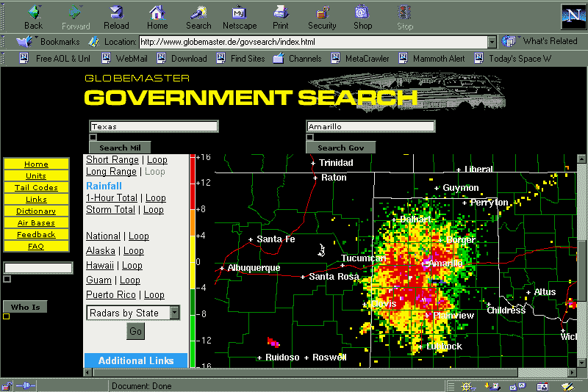Open Navigator from the ship-wheel component icon
The image size is (588, 392).
467,386
